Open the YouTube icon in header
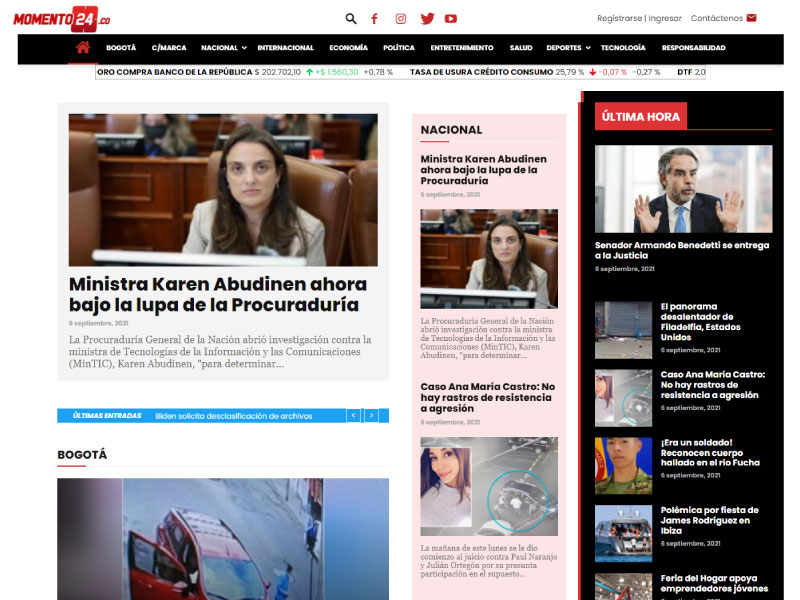 tap(451, 19)
